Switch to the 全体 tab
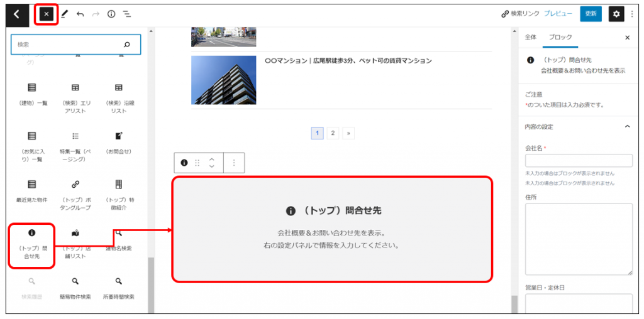 (x=531, y=38)
